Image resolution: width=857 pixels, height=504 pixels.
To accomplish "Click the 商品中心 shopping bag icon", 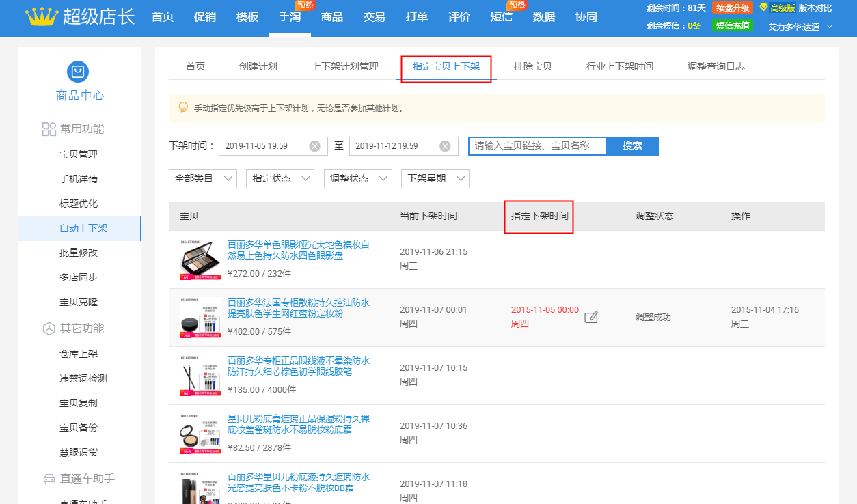I will pyautogui.click(x=78, y=72).
